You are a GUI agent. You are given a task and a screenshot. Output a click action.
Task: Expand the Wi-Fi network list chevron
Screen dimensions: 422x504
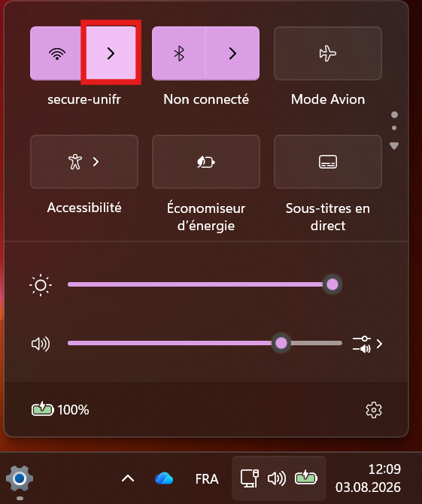pyautogui.click(x=111, y=53)
